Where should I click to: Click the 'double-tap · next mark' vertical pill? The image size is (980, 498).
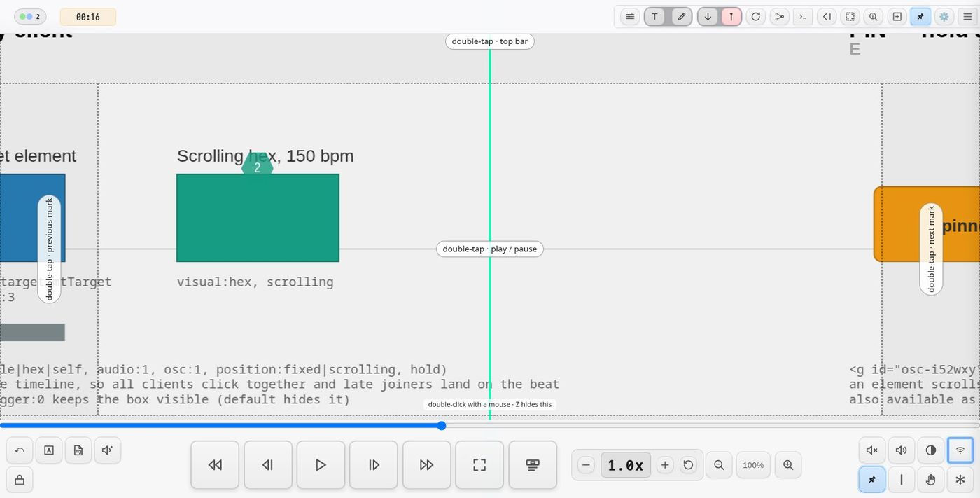point(931,249)
